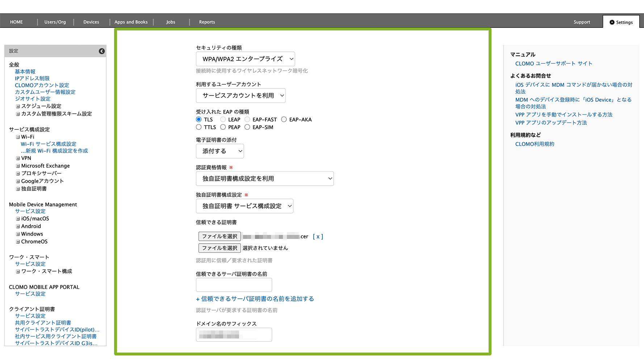Click the second ファイルを選択 button

[219, 248]
